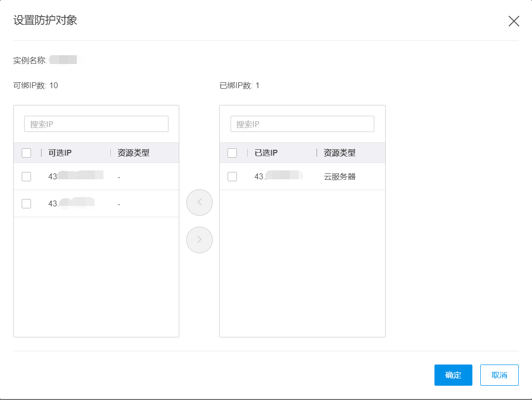Check the first available IP row checkbox
This screenshot has height=400, width=532.
pyautogui.click(x=27, y=176)
